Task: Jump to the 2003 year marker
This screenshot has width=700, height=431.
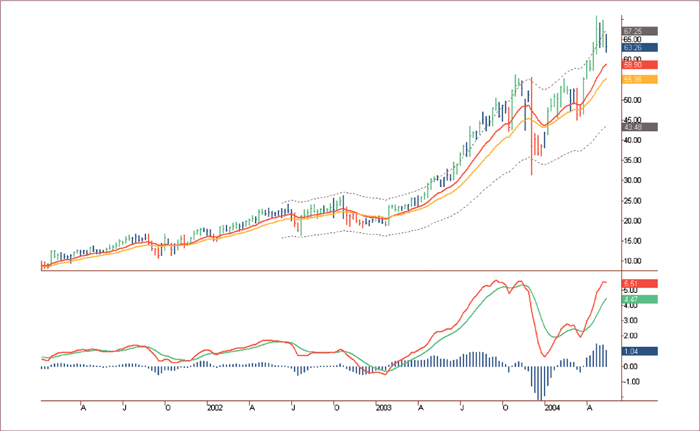Action: 385,408
